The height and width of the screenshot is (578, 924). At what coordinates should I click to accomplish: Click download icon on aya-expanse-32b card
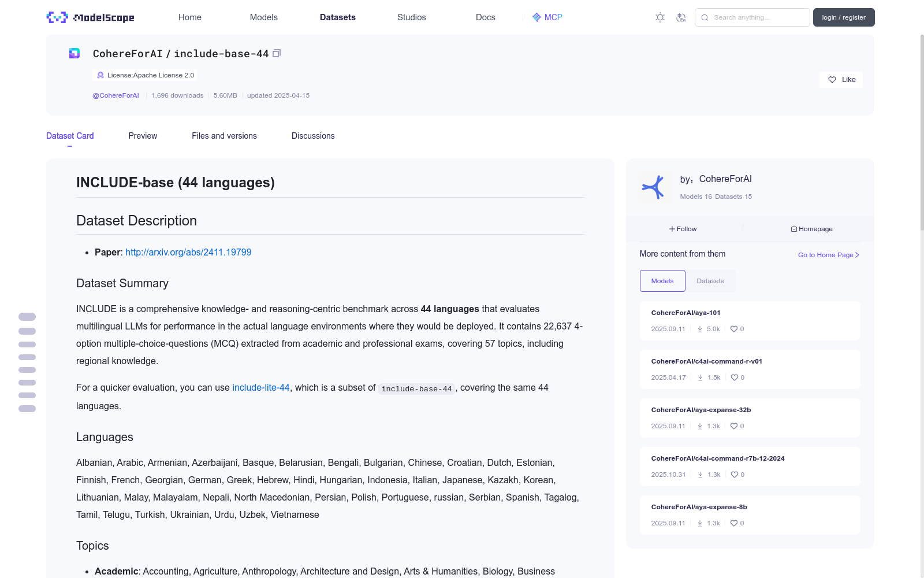(700, 426)
